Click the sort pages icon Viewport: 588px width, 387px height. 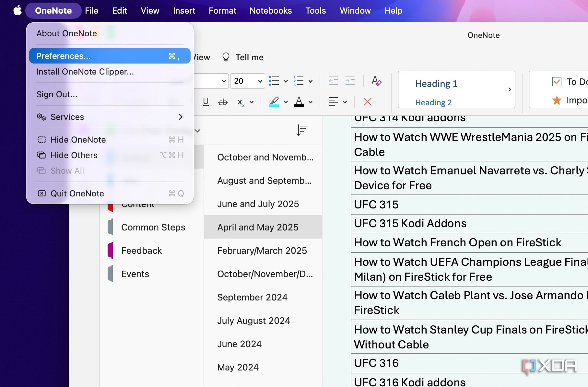[x=302, y=130]
